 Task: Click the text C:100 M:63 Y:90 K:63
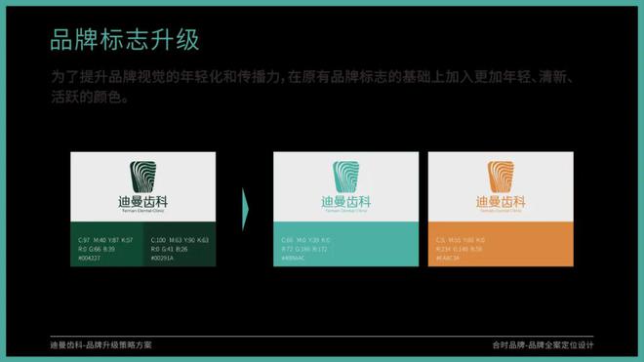(180, 240)
